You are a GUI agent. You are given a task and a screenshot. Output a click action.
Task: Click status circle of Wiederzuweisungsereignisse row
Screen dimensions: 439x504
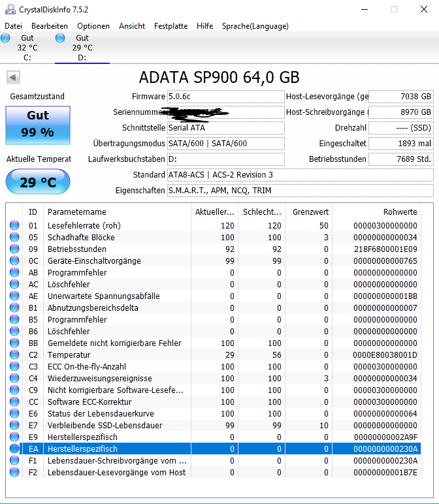(x=14, y=378)
